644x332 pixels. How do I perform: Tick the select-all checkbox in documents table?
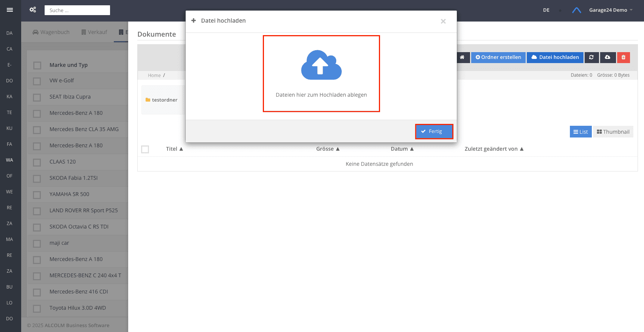(145, 149)
